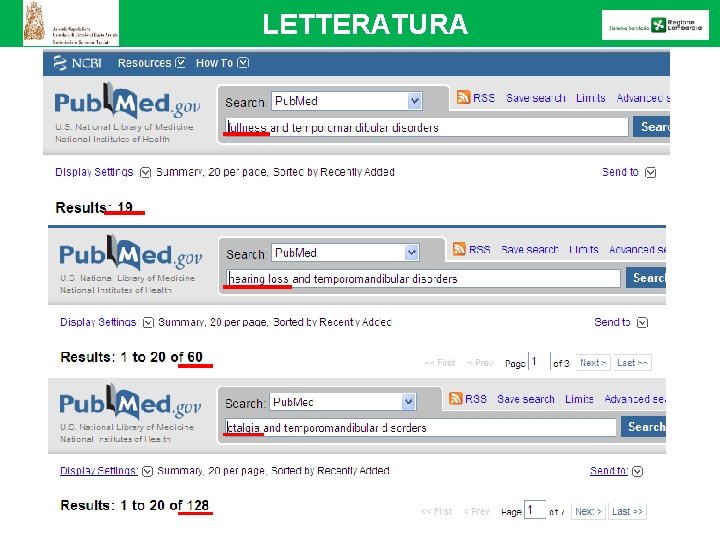Screen dimensions: 720x540
Task: Click Next button in results of 128 pager
Action: click(588, 512)
